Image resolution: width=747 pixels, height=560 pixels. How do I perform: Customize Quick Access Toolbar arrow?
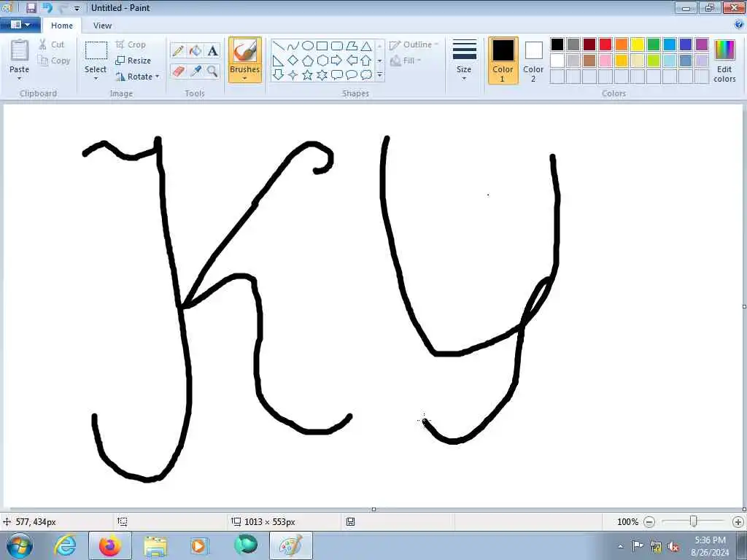coord(77,8)
